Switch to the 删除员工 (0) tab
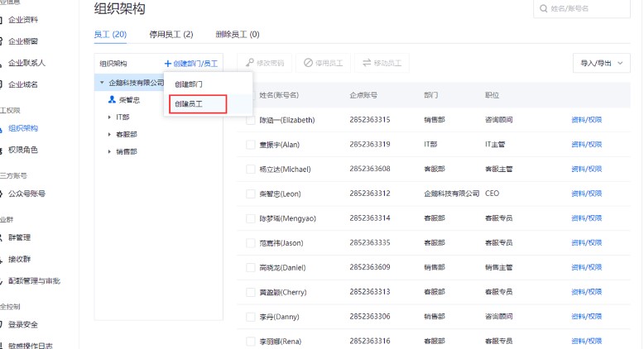Image resolution: width=644 pixels, height=349 pixels. pos(237,34)
